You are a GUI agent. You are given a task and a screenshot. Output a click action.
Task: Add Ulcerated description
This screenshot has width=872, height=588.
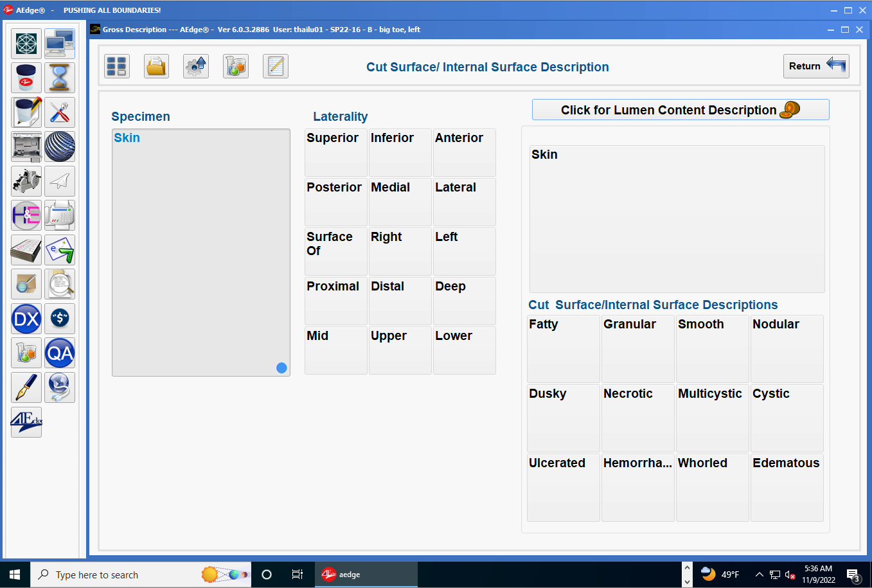(x=564, y=488)
